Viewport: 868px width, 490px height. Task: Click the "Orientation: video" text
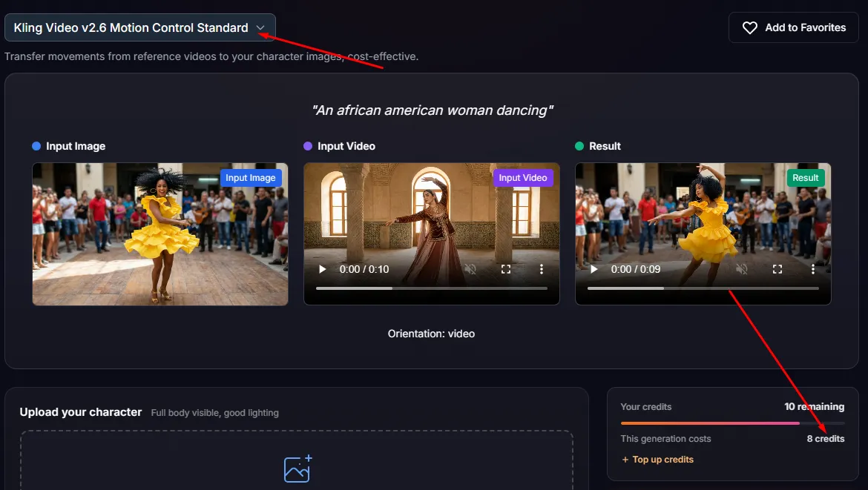pyautogui.click(x=431, y=334)
